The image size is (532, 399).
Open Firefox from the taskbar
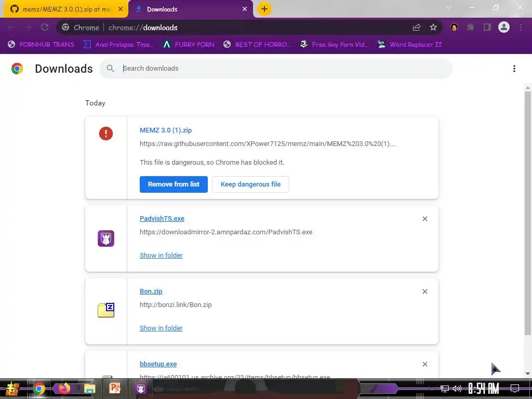[64, 388]
